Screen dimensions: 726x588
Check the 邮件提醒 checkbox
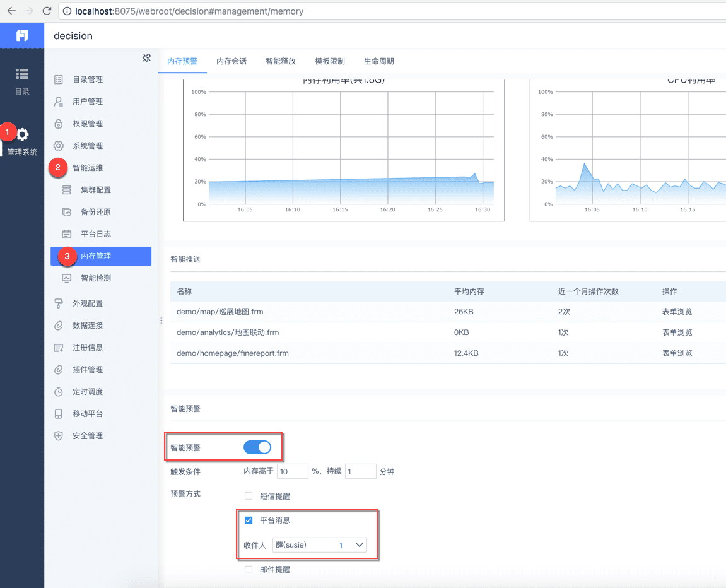249,570
